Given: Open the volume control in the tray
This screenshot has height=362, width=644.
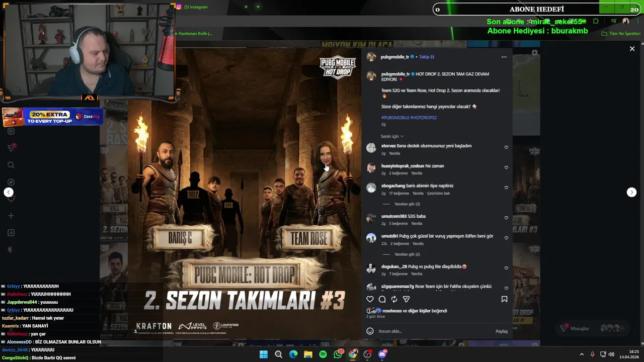Looking at the screenshot, I should [x=611, y=354].
